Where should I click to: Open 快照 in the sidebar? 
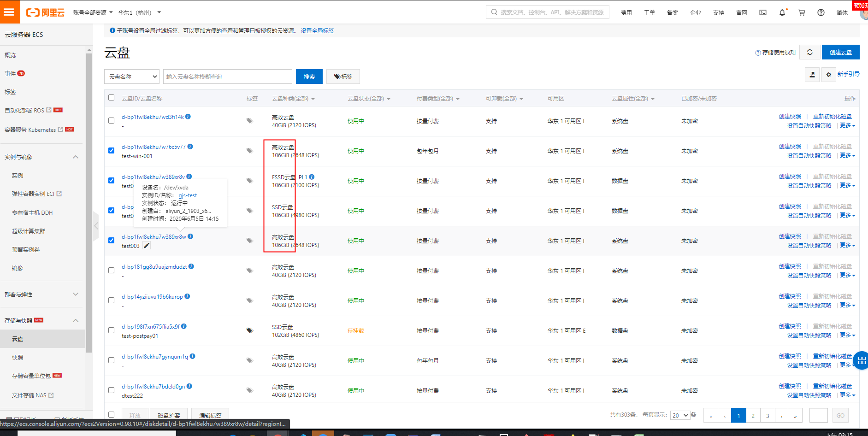(x=18, y=357)
